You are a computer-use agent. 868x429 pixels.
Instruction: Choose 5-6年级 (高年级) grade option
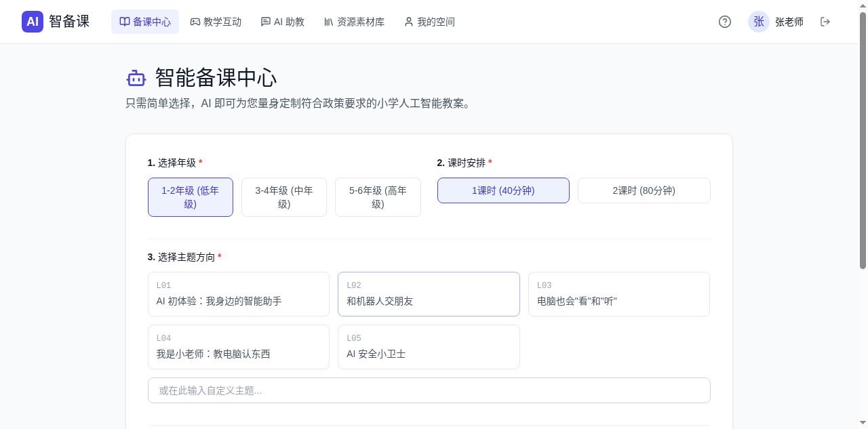[x=378, y=197]
